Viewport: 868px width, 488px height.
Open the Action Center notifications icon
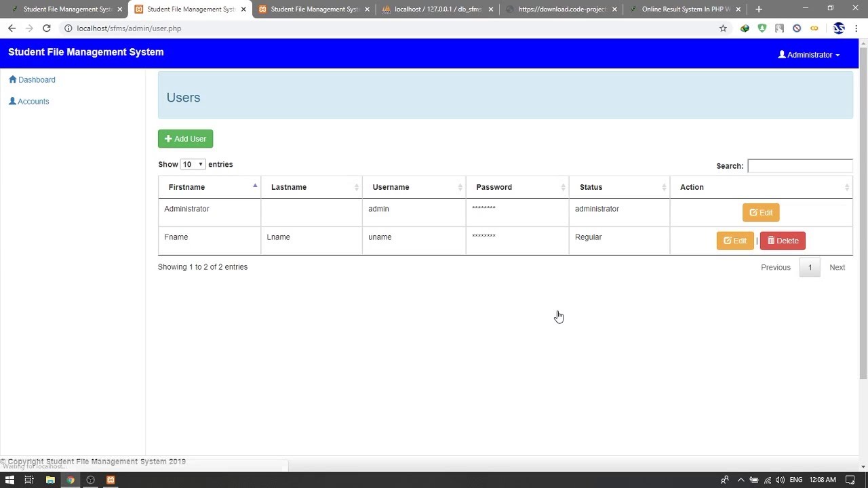pos(850,480)
